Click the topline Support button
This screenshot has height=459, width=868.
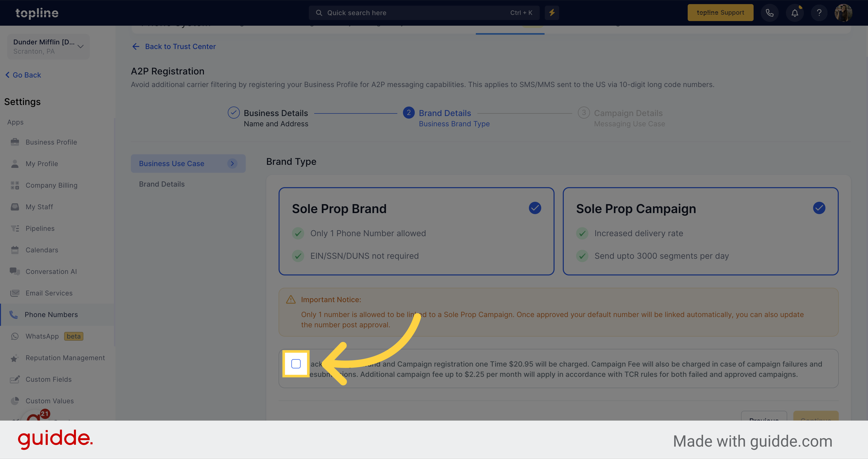pos(721,13)
